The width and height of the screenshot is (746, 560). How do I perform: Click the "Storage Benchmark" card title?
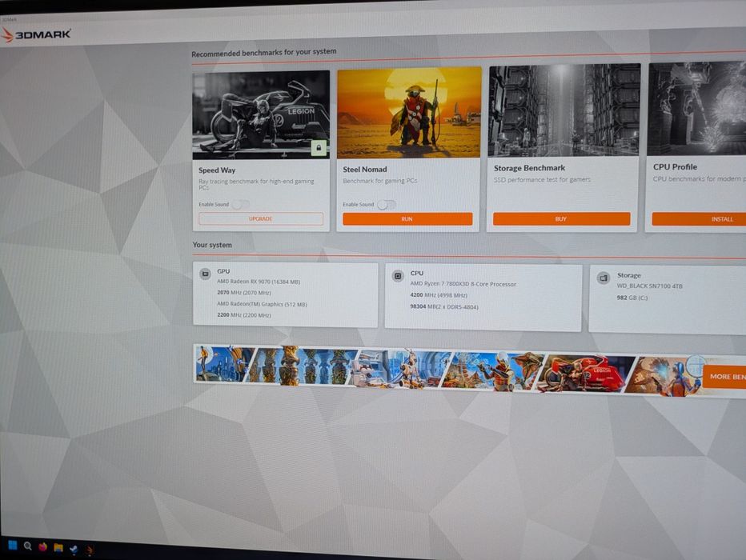pyautogui.click(x=530, y=168)
